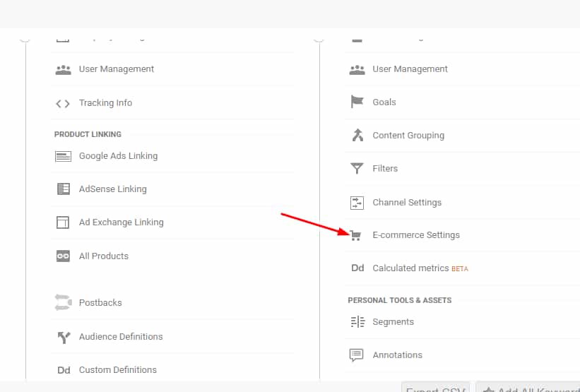The height and width of the screenshot is (392, 580).
Task: Click the Segments icon
Action: pyautogui.click(x=357, y=322)
